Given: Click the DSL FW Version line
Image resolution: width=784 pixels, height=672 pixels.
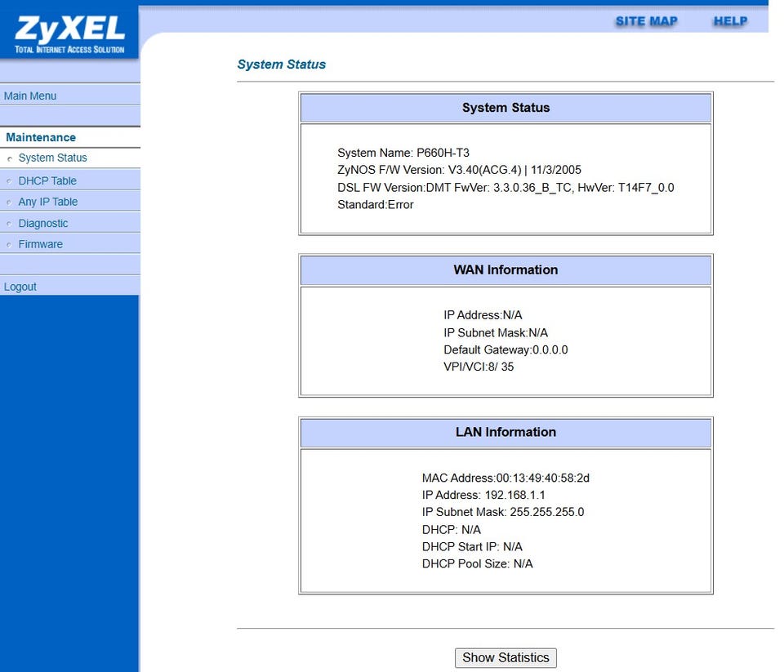Looking at the screenshot, I should [x=506, y=188].
